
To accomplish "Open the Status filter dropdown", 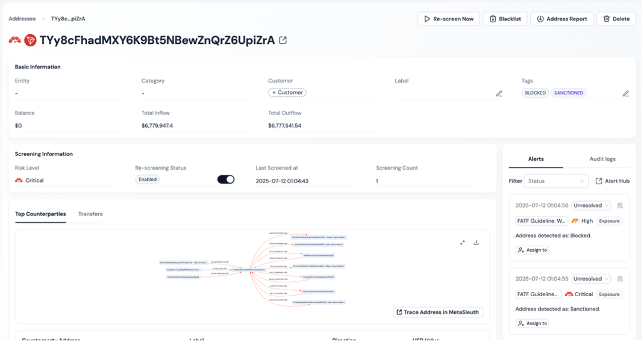I will 556,181.
